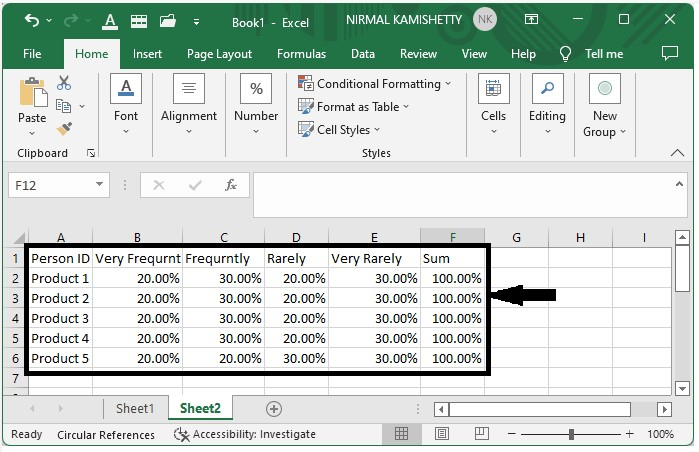Click the Cut scissors icon
The height and width of the screenshot is (452, 699).
click(64, 84)
